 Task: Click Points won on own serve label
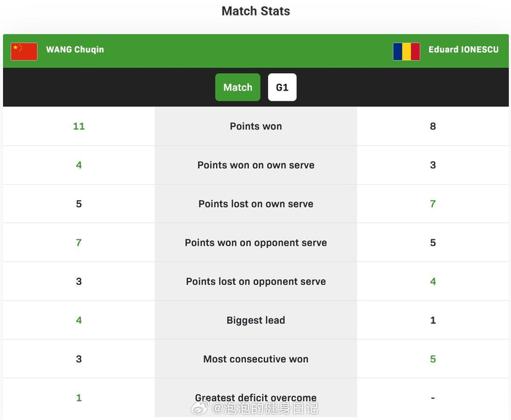point(255,165)
